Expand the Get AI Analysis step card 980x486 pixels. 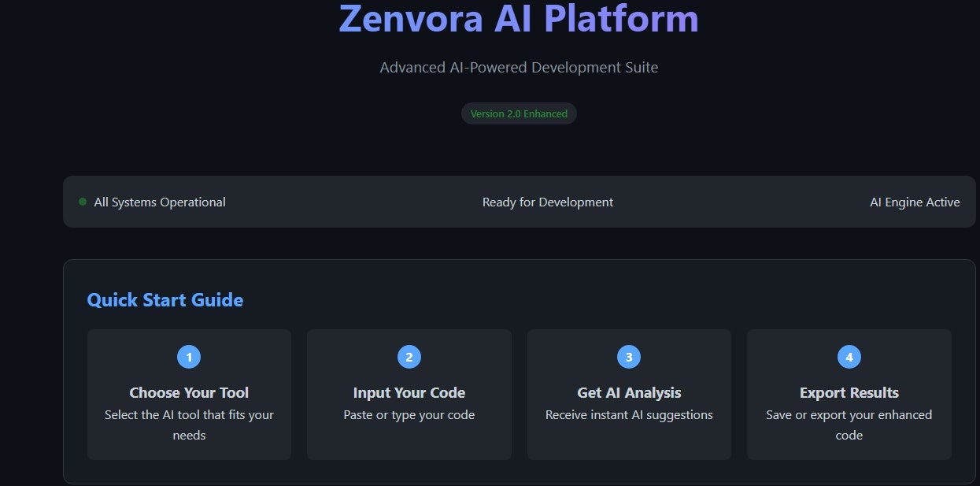click(628, 394)
